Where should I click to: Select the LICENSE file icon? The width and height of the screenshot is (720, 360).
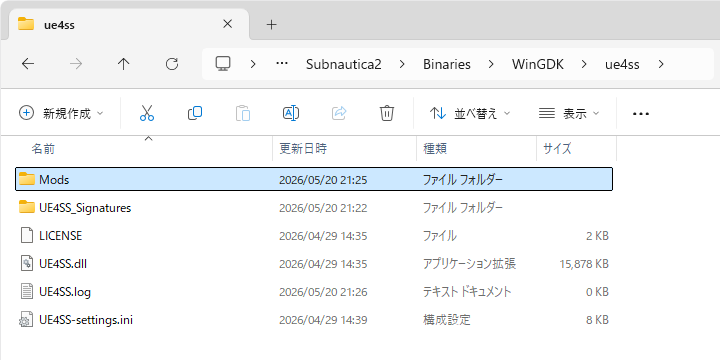[27, 236]
